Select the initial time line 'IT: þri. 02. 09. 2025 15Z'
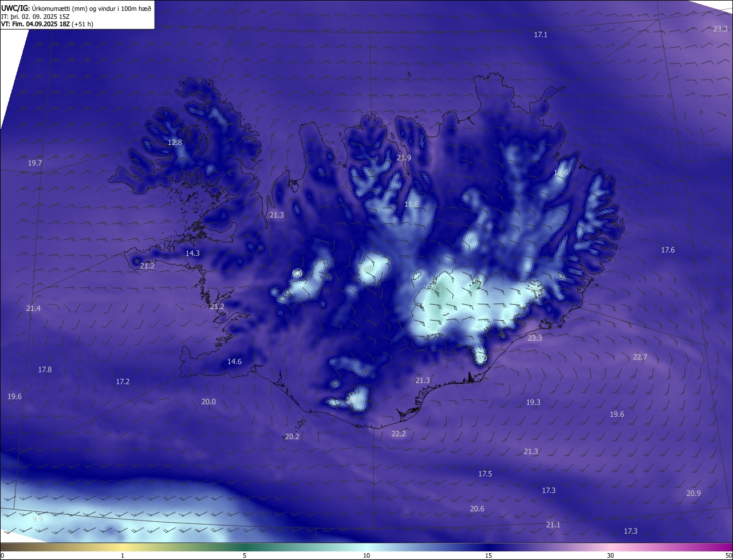 (36, 16)
